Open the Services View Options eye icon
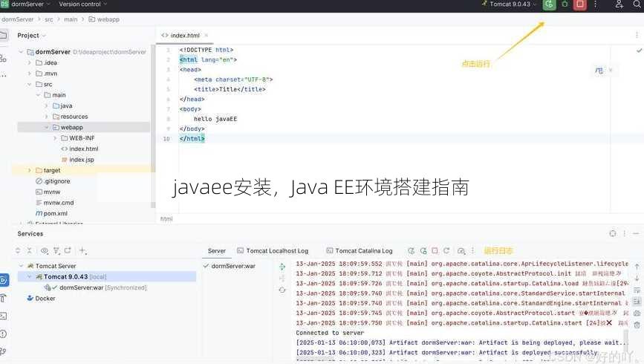This screenshot has height=364, width=644. (x=45, y=250)
